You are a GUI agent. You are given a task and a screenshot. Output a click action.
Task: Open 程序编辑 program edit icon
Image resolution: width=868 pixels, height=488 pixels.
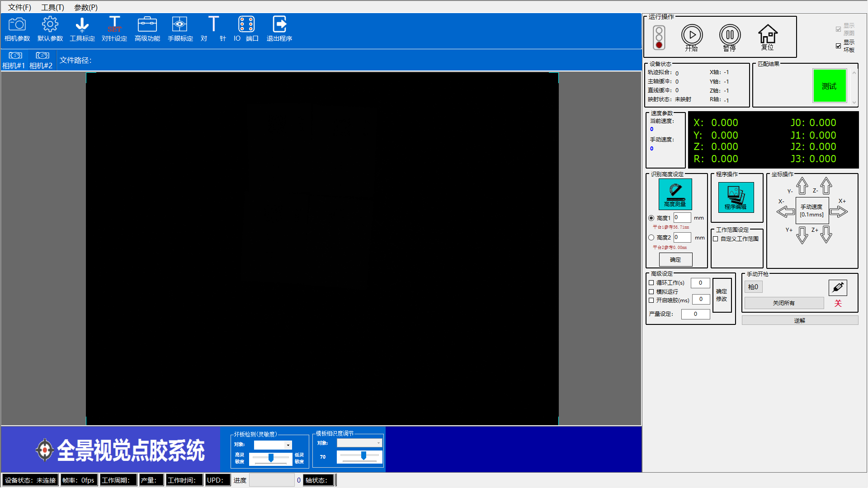(x=736, y=197)
